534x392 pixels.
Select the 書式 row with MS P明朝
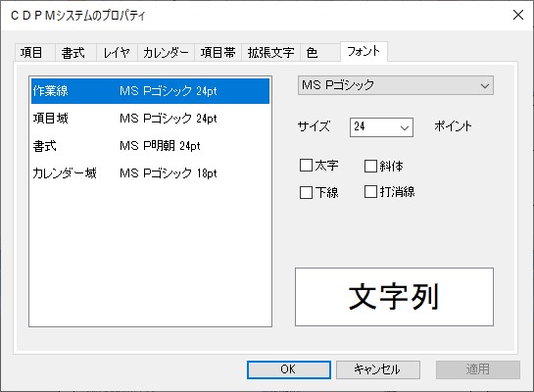pyautogui.click(x=150, y=146)
